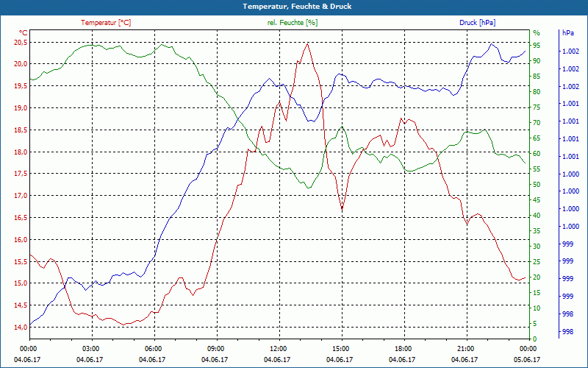Click the 18,5 temperature axis value
588x368 pixels.
pos(21,130)
